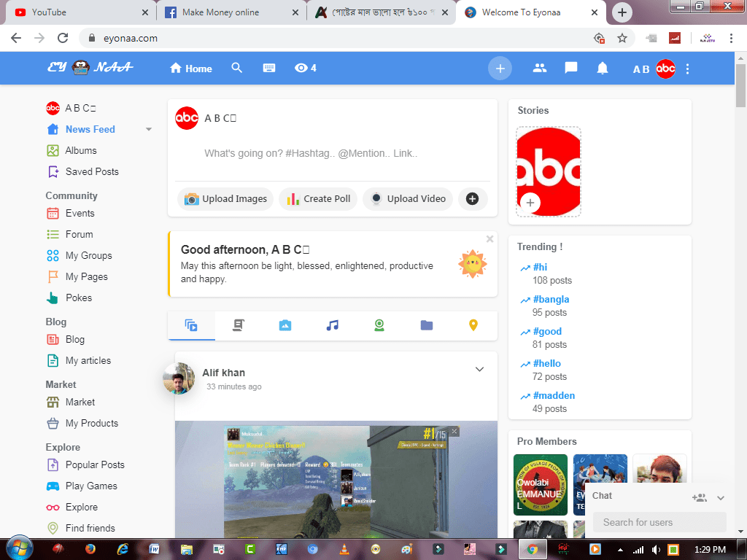Open the notifications bell icon

point(603,69)
